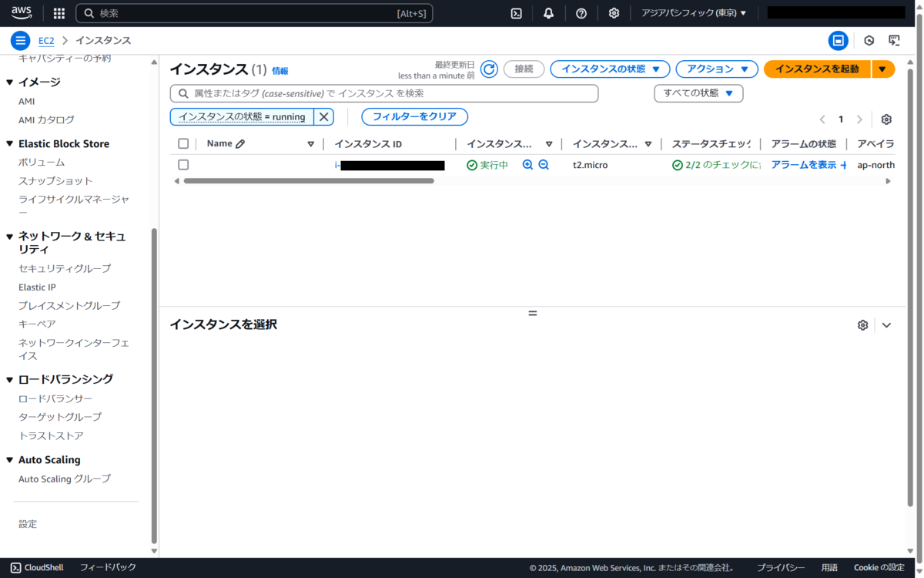The height and width of the screenshot is (578, 924).
Task: Collapse the ネットワーク & セキュリティ section
Action: (x=10, y=237)
